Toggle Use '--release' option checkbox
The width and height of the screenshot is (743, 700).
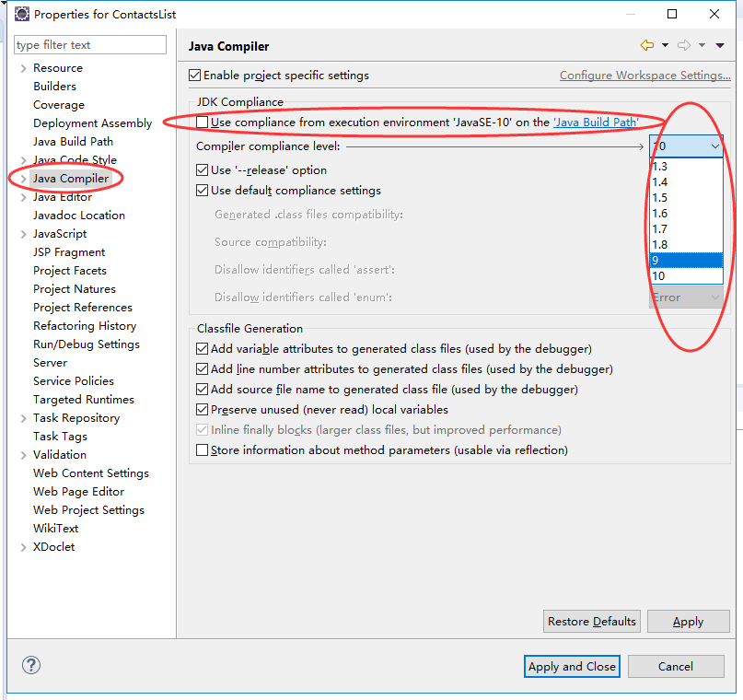pyautogui.click(x=203, y=169)
